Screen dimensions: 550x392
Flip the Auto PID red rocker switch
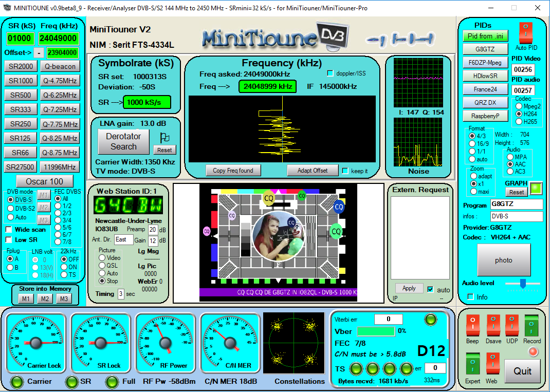525,33
